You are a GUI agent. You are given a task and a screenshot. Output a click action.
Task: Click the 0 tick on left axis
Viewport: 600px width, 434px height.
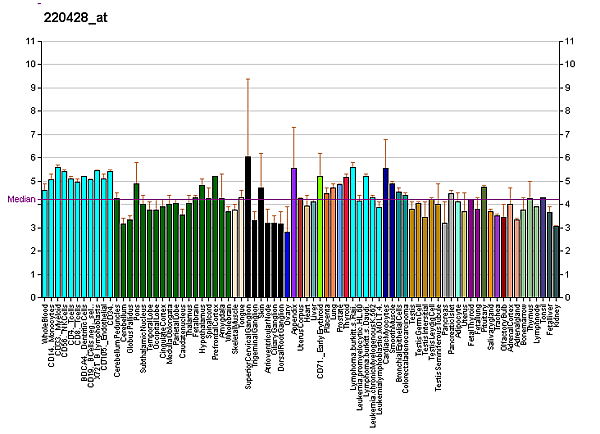point(32,298)
